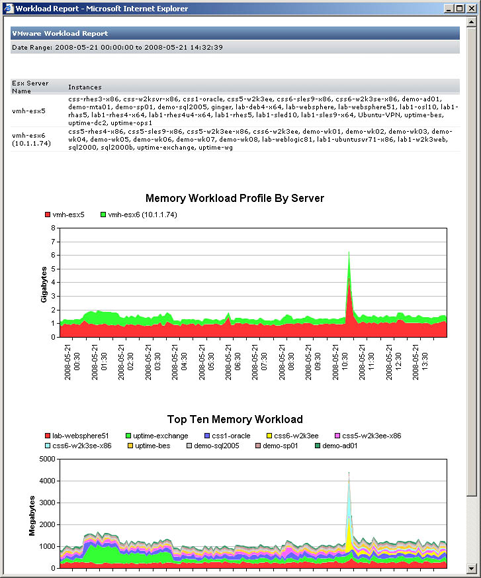Viewport: 481px width, 578px height.
Task: Click the demo-sp01 pink legend swatch
Action: pos(258,446)
